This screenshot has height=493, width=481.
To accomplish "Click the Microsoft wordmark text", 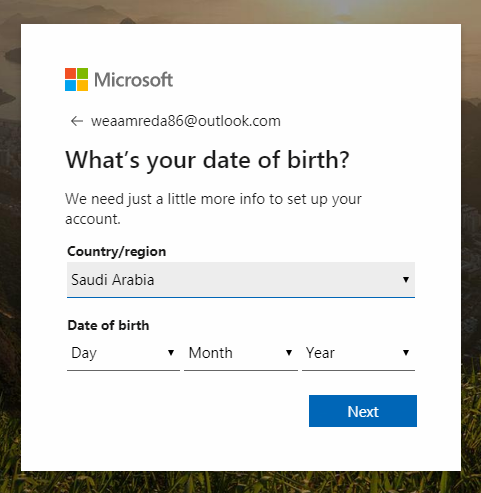I will tap(133, 80).
